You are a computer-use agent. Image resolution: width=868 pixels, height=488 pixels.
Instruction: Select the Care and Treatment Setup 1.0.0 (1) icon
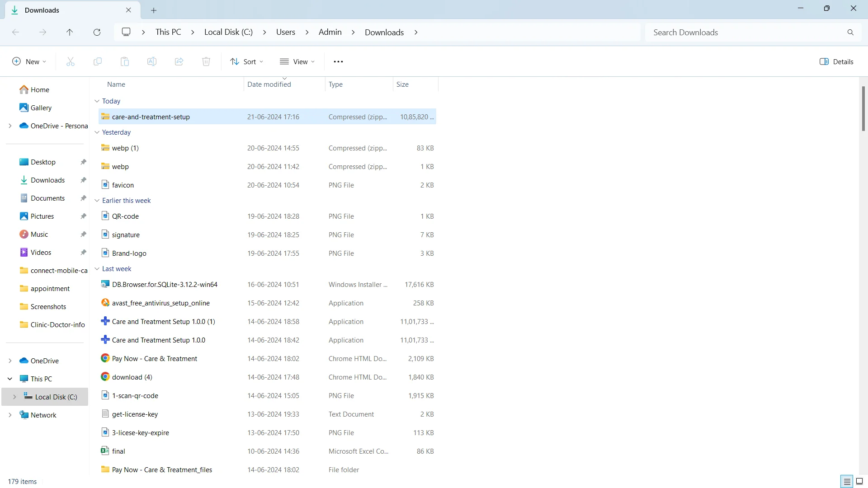click(105, 321)
